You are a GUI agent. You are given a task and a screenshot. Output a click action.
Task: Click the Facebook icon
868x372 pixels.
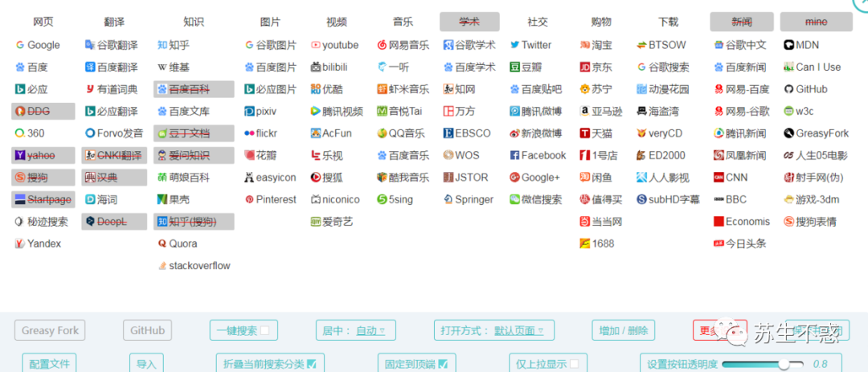click(515, 156)
